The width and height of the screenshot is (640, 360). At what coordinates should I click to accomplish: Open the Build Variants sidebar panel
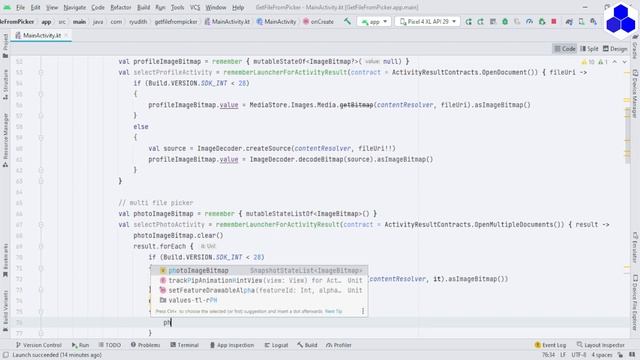point(5,310)
